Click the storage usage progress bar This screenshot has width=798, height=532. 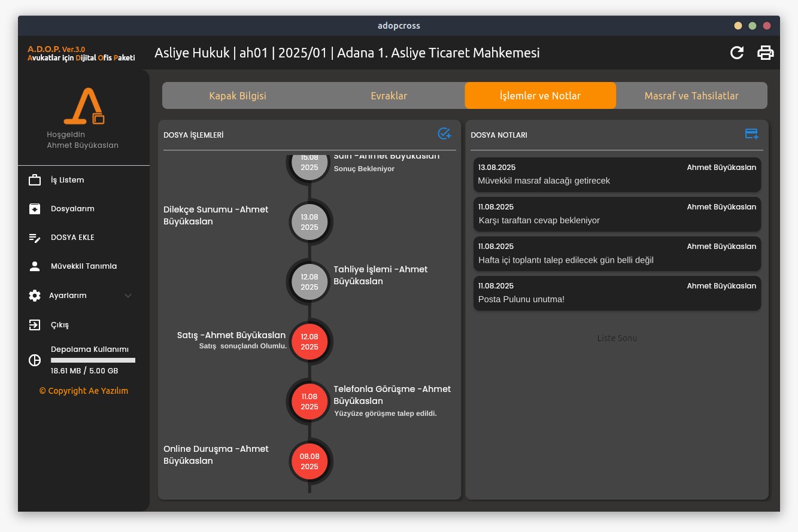[x=93, y=360]
